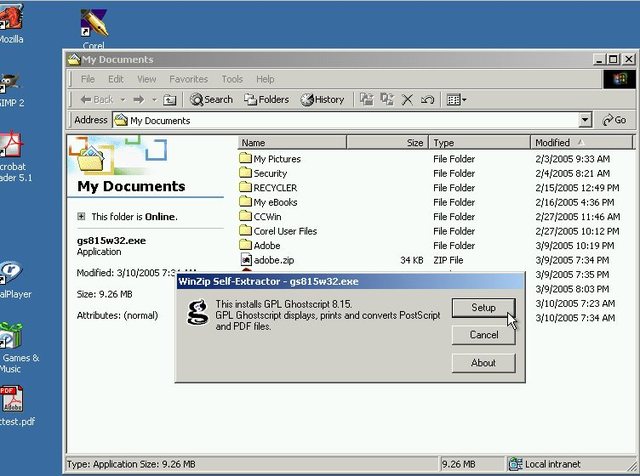Open the Edit menu in My Documents
Image resolution: width=640 pixels, height=476 pixels.
click(116, 79)
